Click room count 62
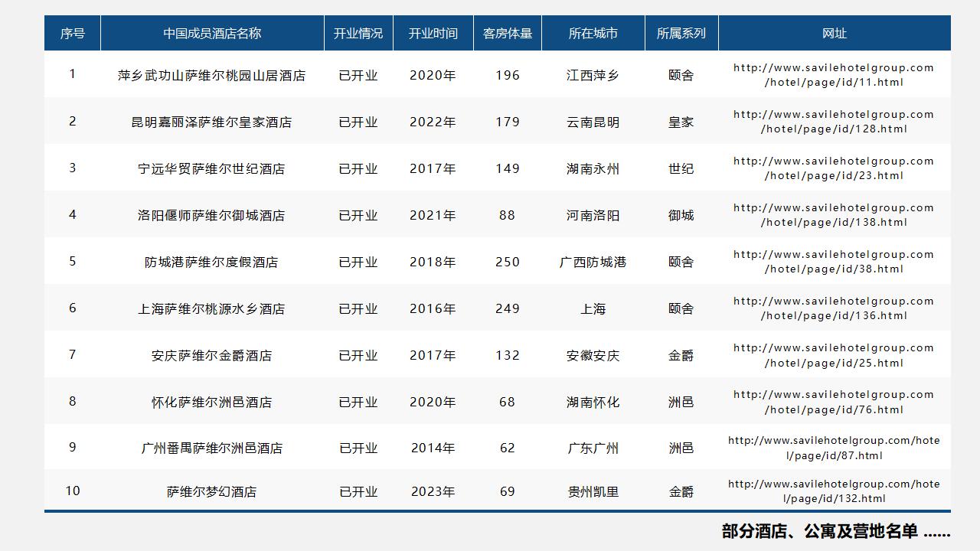 tap(508, 448)
